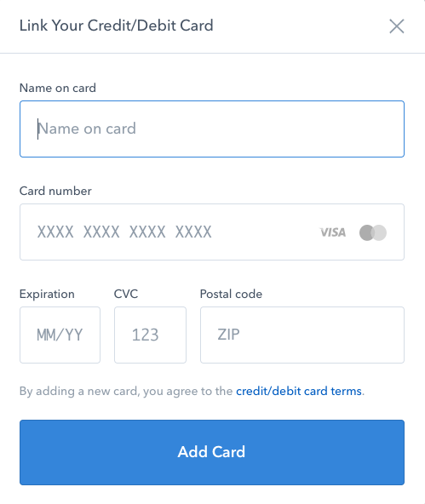Image resolution: width=425 pixels, height=504 pixels.
Task: Click the dialog title 'Link Your Credit/Debit Card'
Action: pos(116,26)
